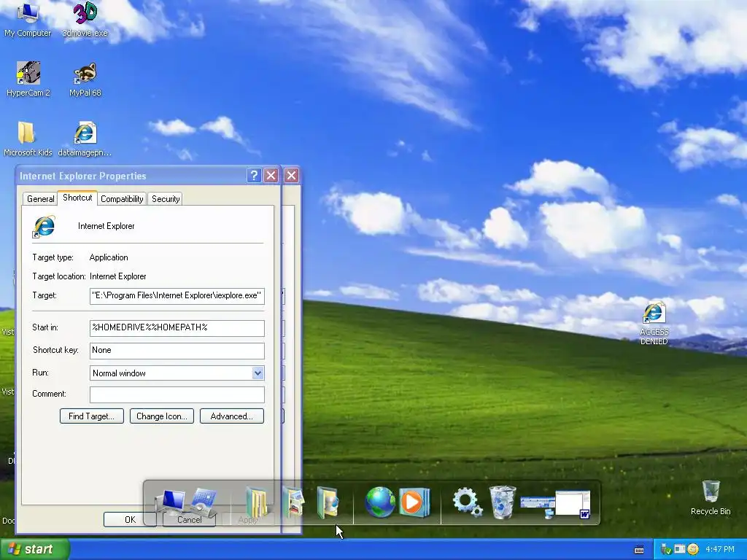The image size is (747, 560).
Task: Click the Internet Explorer icon in Properties dialog
Action: [44, 226]
